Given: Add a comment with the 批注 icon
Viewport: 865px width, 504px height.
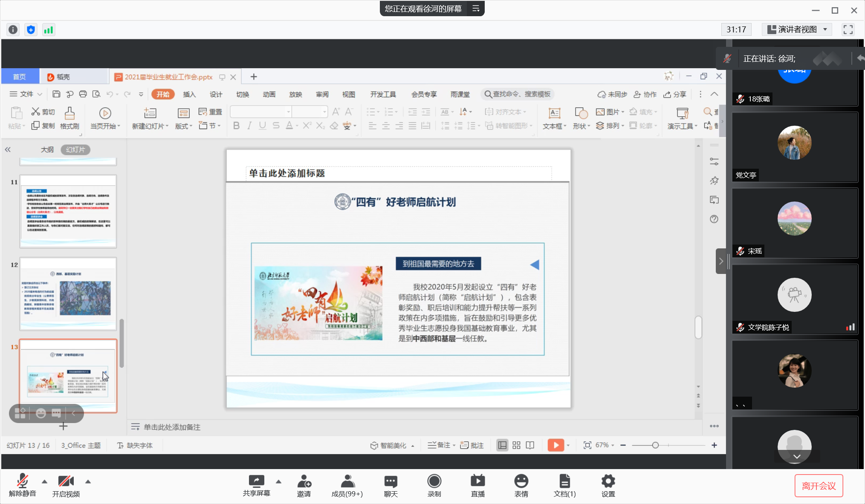Looking at the screenshot, I should (x=472, y=445).
